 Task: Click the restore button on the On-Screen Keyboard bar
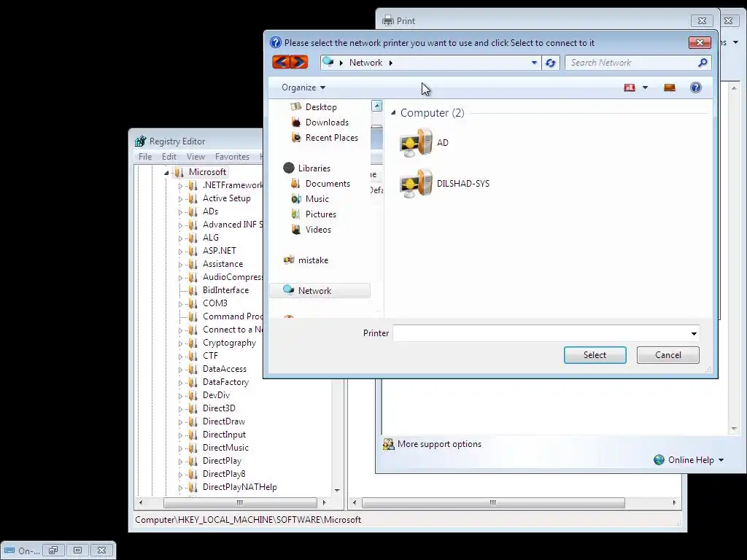pos(53,551)
